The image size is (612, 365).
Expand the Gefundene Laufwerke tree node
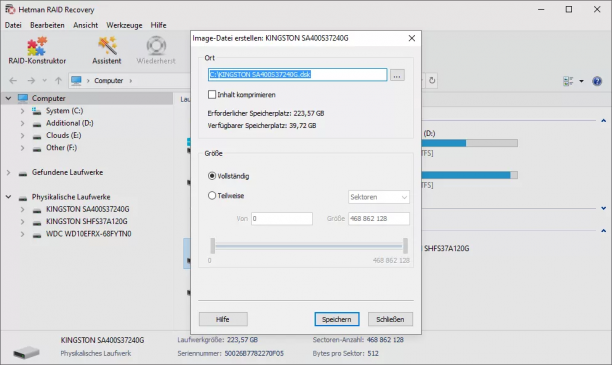pyautogui.click(x=8, y=173)
